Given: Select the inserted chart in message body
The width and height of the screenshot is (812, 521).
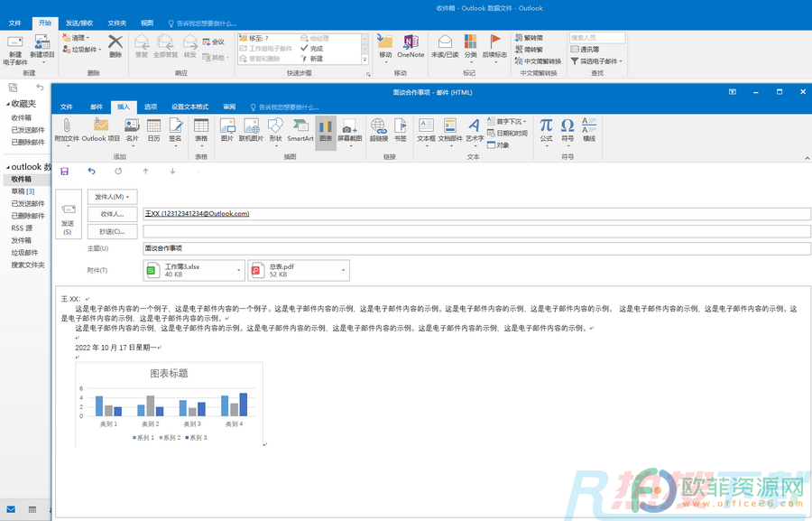Looking at the screenshot, I should 170,405.
